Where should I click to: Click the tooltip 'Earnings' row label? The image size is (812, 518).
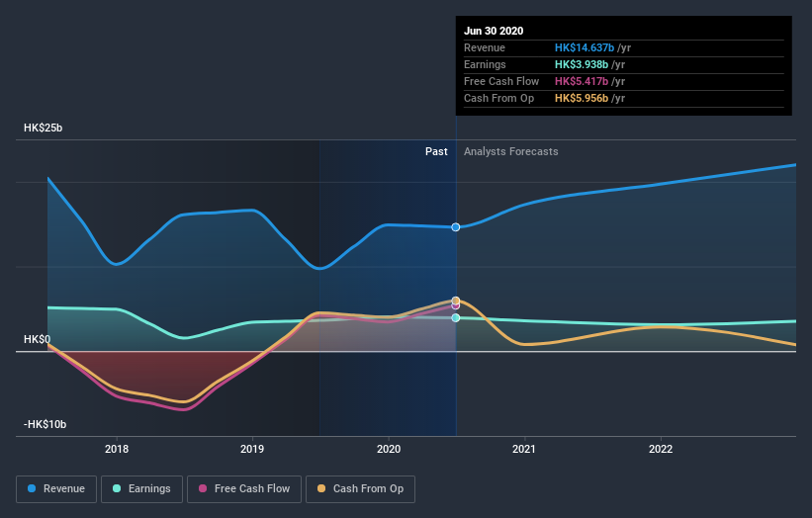[x=485, y=64]
